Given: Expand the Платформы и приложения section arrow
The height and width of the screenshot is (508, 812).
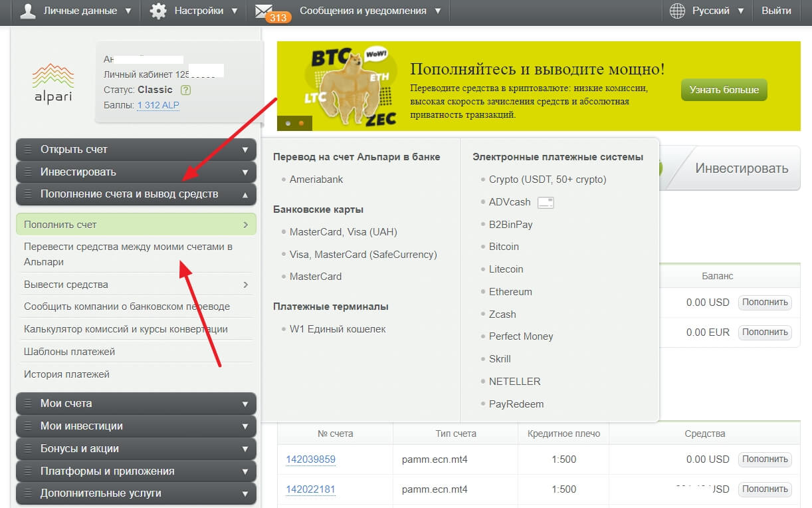Looking at the screenshot, I should [245, 471].
